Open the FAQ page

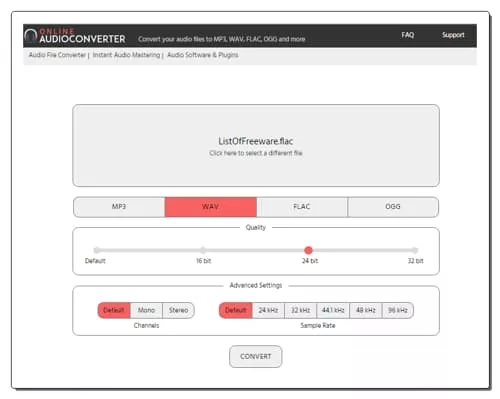(407, 35)
